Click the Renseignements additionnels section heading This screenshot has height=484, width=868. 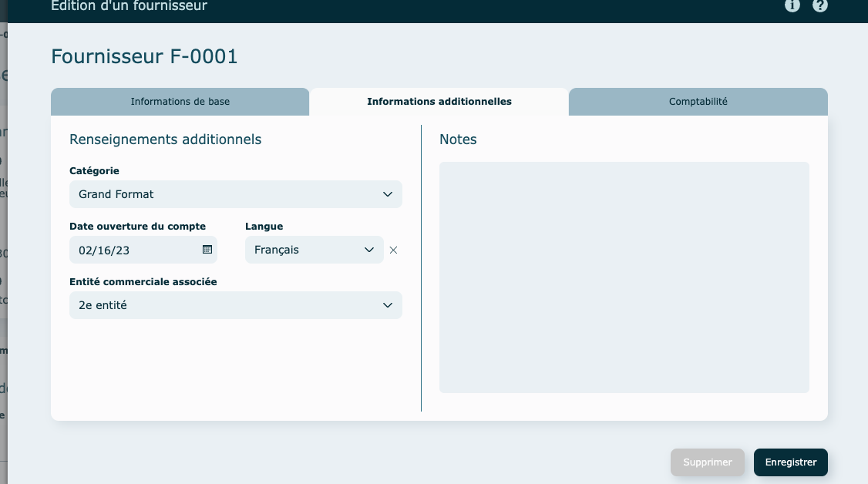coord(165,139)
